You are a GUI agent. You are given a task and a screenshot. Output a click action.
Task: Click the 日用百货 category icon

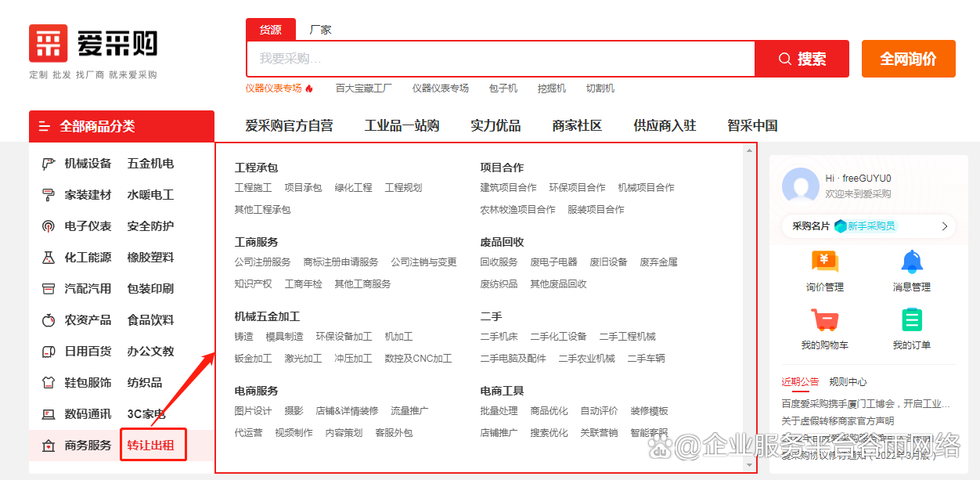point(49,352)
